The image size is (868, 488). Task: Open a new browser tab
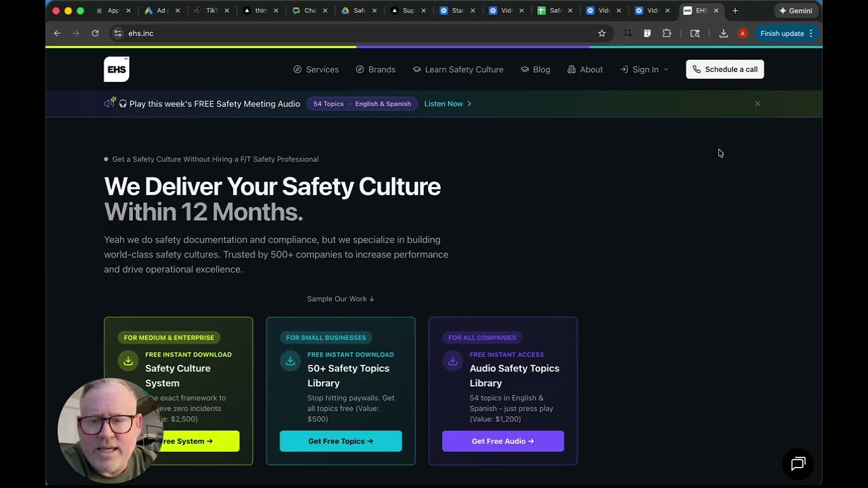pos(735,11)
